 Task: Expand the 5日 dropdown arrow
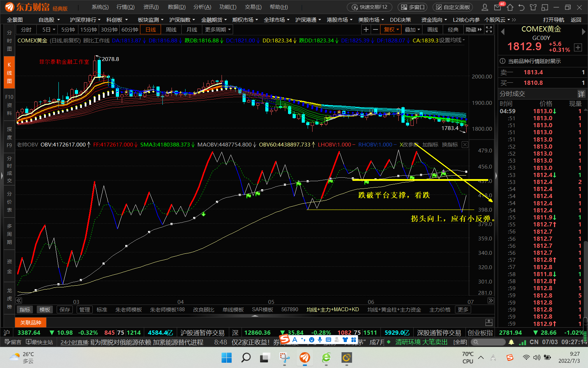(54, 30)
